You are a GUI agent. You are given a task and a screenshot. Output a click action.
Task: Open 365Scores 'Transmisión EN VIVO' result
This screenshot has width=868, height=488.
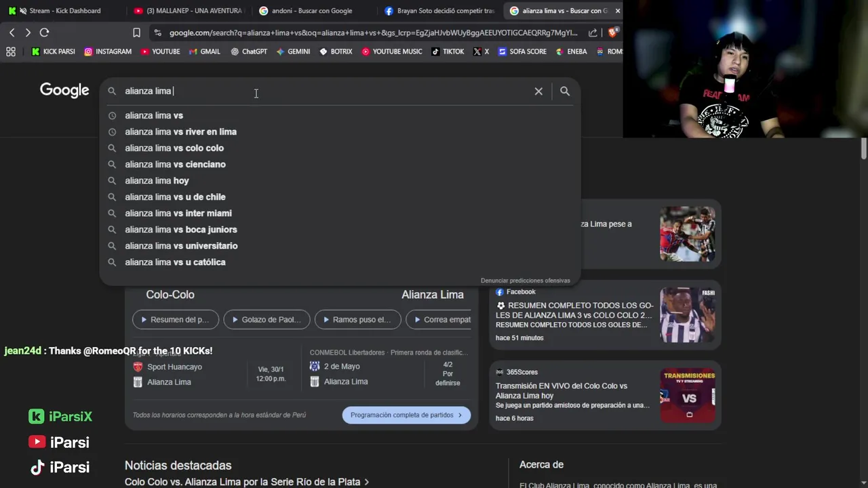point(561,390)
